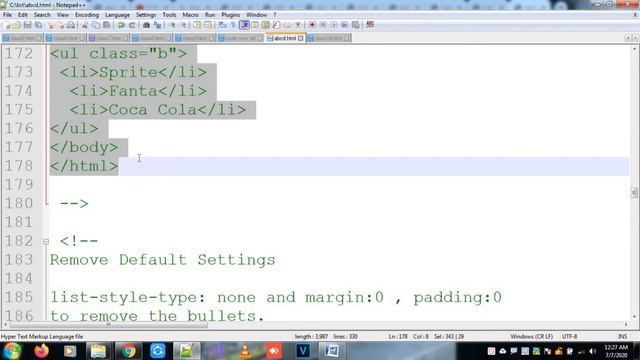Open the Function List icon

(x=276, y=25)
